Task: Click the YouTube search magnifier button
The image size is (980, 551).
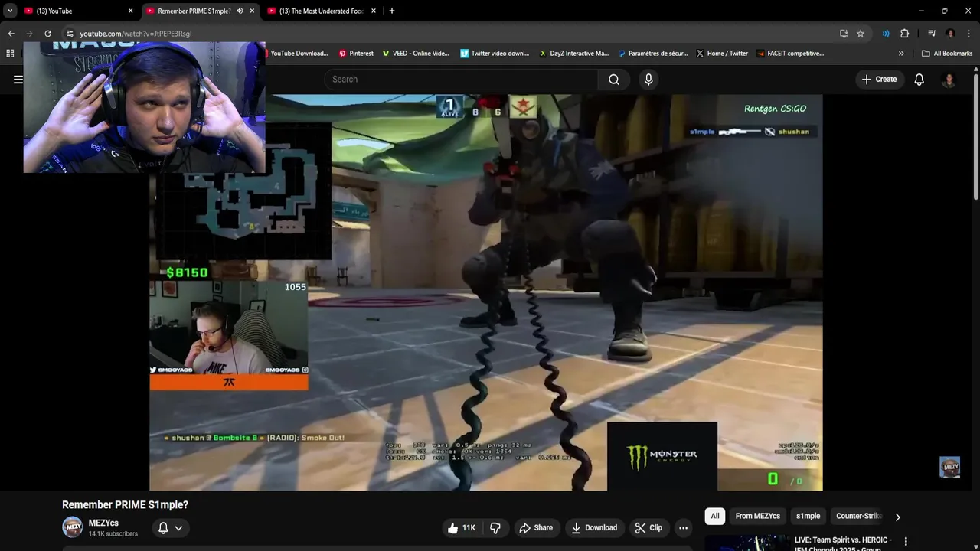Action: pyautogui.click(x=614, y=80)
